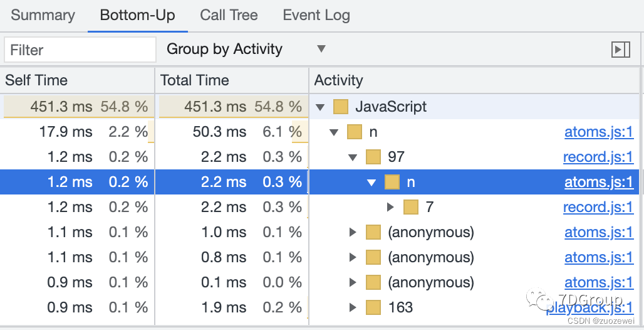Select the Bottom-Up tab
The height and width of the screenshot is (330, 644).
point(137,16)
